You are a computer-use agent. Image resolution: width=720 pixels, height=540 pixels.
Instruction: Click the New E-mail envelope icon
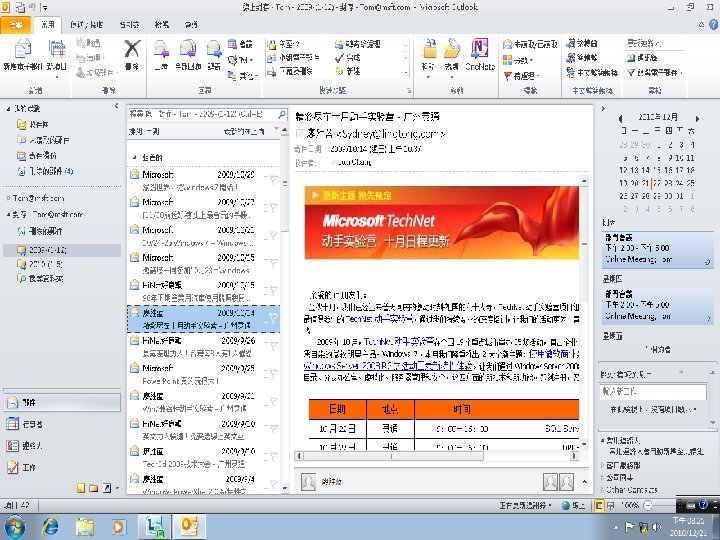click(22, 49)
